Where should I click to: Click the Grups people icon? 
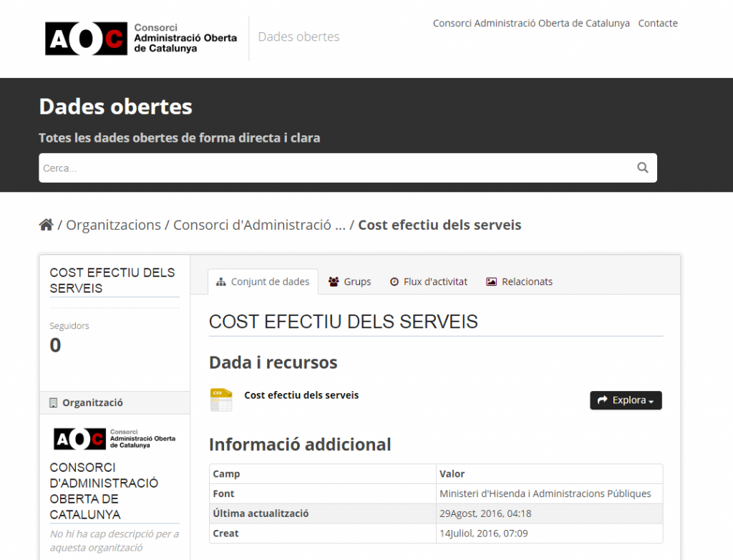pyautogui.click(x=332, y=281)
